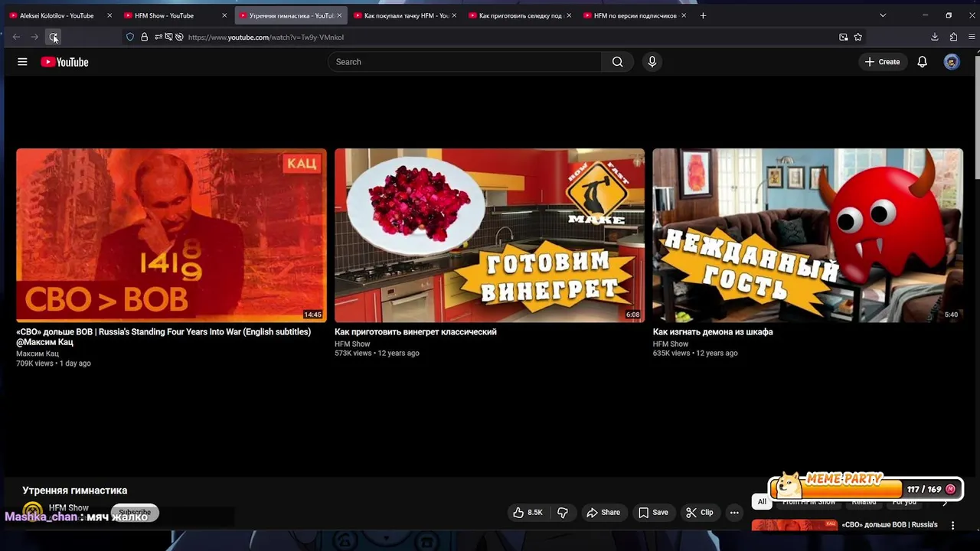Open the account avatar menu
Screen dimensions: 980x551
pos(952,62)
